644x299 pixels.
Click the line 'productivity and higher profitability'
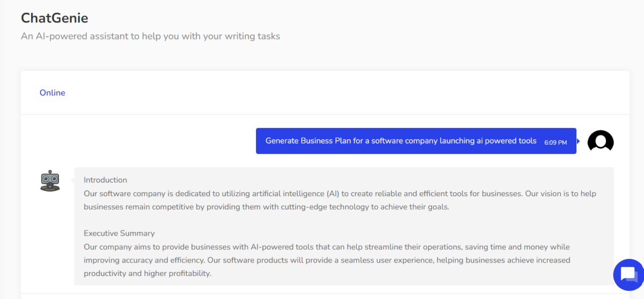click(148, 274)
